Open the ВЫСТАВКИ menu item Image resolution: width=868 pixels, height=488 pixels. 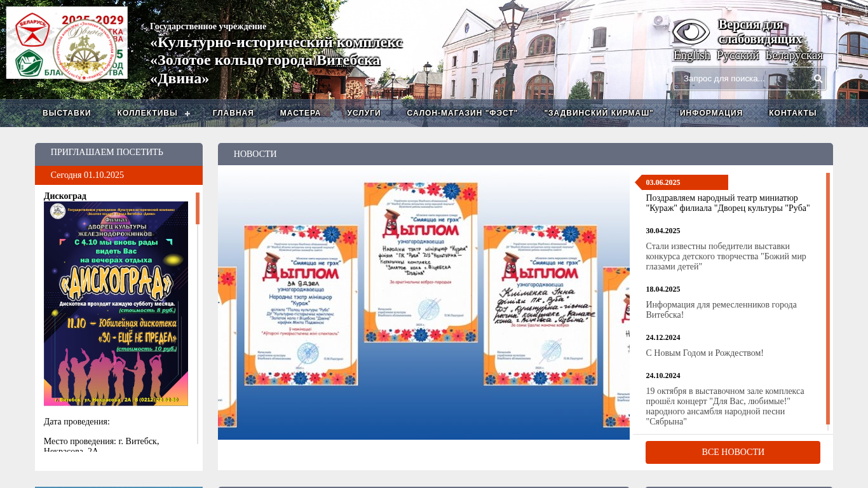67,113
